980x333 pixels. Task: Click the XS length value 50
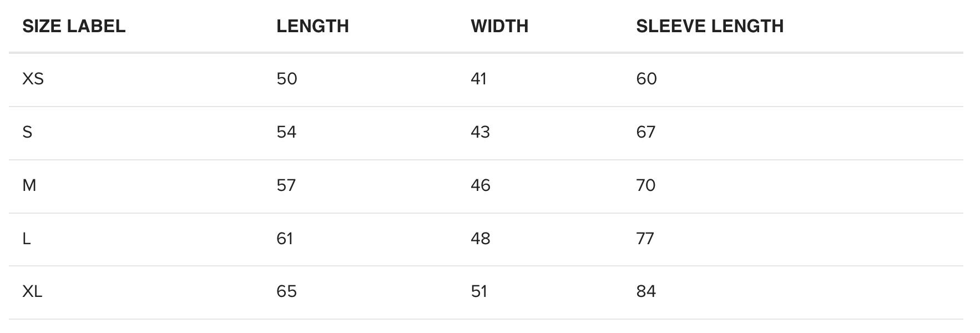[x=287, y=79]
